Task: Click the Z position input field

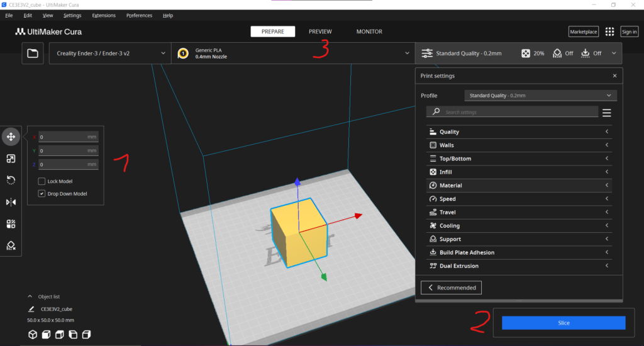Action: coord(68,164)
